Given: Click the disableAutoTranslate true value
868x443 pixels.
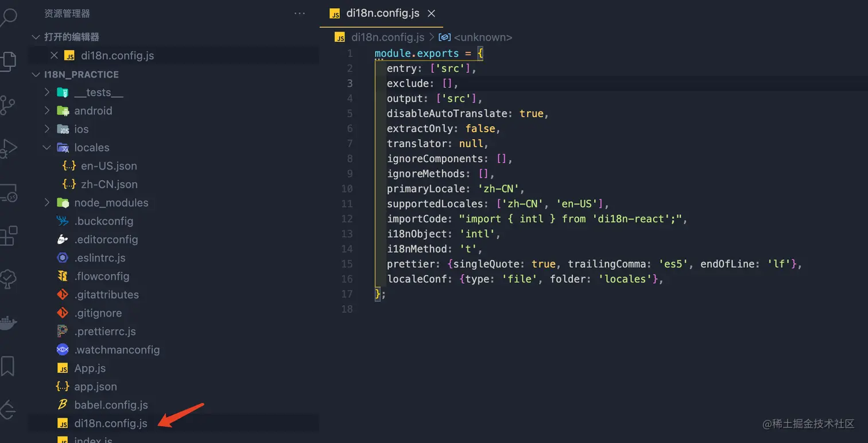Looking at the screenshot, I should point(532,113).
